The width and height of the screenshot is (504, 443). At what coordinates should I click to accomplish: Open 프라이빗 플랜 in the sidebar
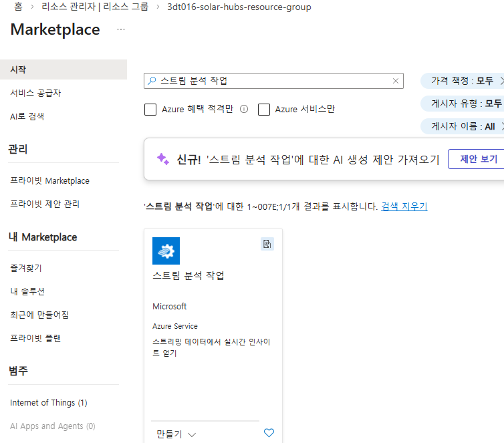pyautogui.click(x=35, y=338)
